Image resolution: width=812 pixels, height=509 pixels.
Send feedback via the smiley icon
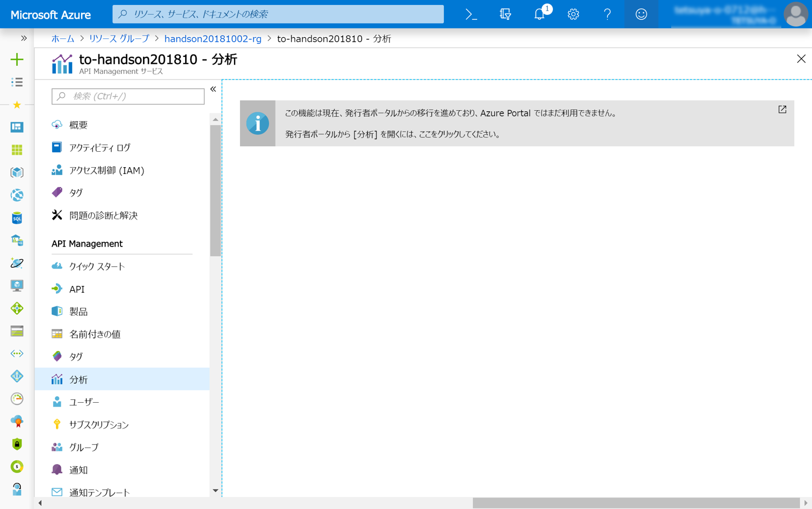[641, 14]
